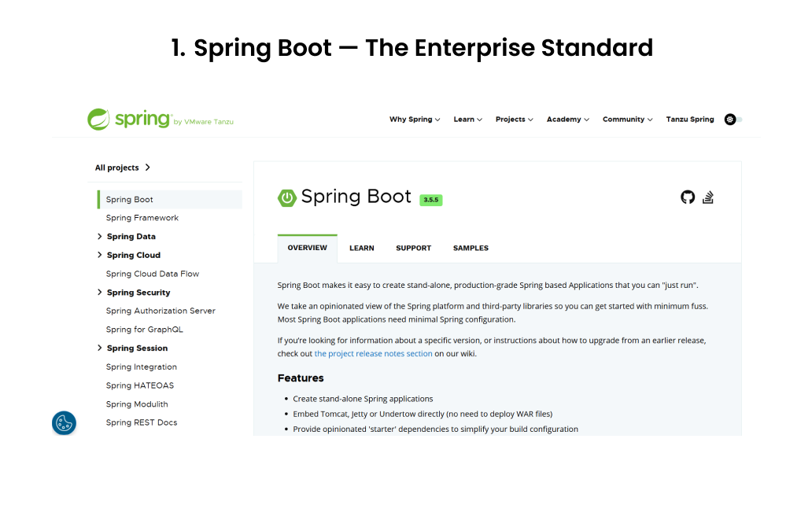This screenshot has height=505, width=812.
Task: Click the Spring Boot project leaf icon
Action: pyautogui.click(x=285, y=196)
